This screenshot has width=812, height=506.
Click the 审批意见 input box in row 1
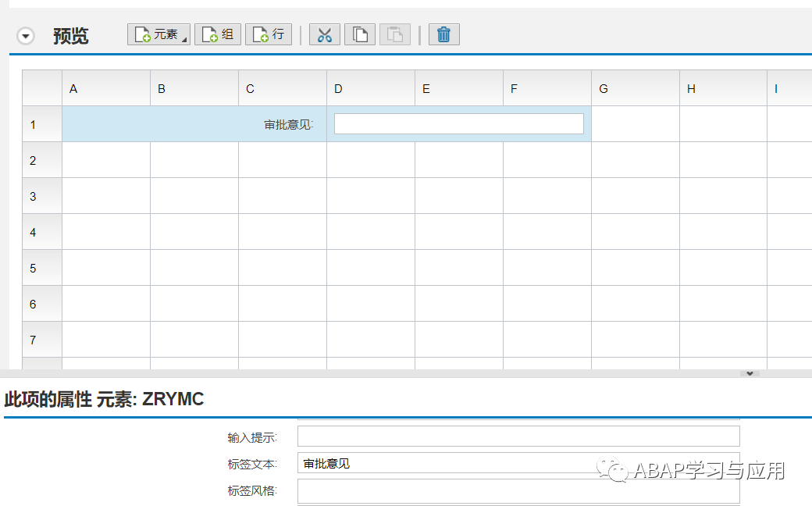(x=459, y=124)
